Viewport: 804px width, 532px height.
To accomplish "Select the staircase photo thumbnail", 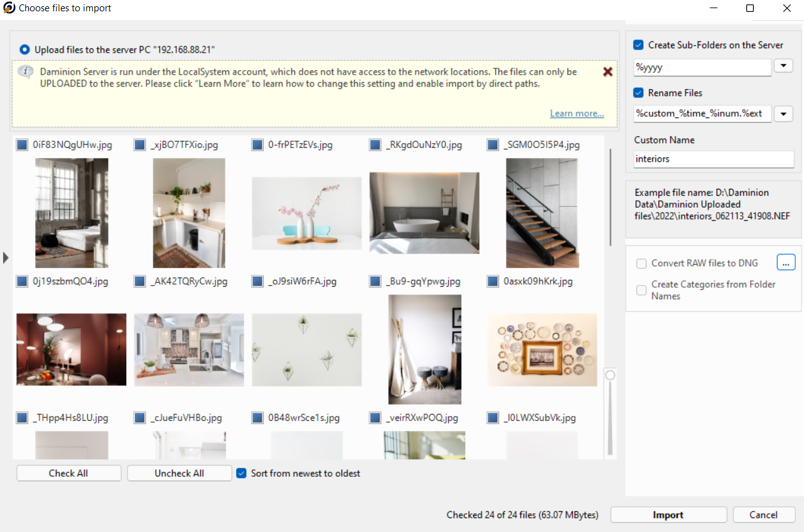I will 542,213.
